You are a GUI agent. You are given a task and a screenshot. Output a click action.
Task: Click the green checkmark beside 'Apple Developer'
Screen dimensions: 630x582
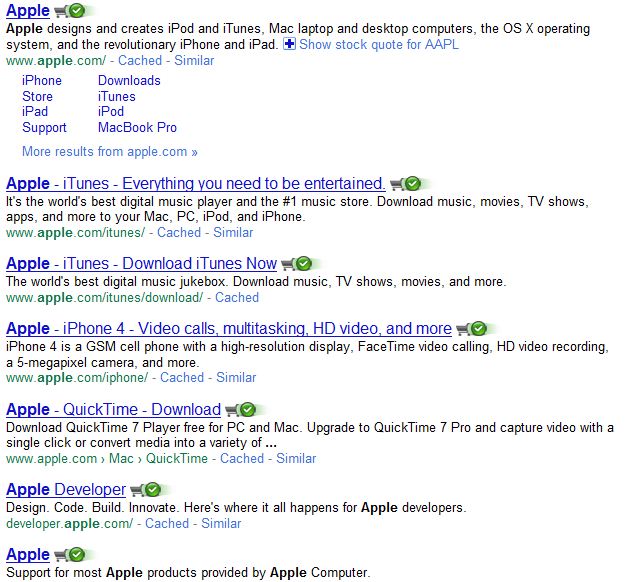(153, 490)
